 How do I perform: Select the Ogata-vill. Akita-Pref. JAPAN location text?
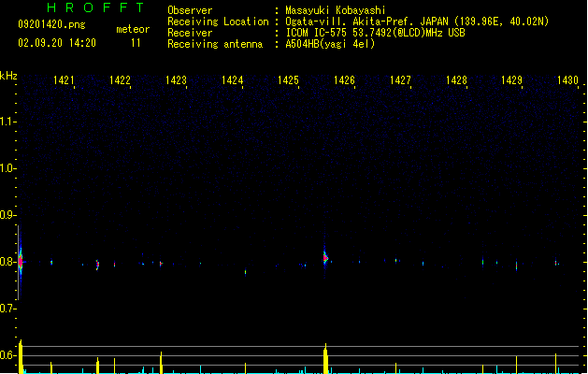pyautogui.click(x=417, y=22)
